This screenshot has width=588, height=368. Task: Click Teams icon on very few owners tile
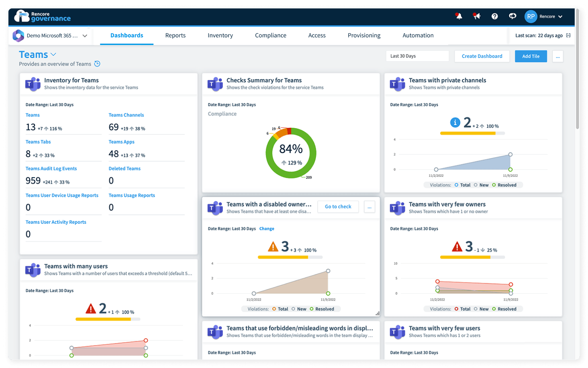point(398,208)
